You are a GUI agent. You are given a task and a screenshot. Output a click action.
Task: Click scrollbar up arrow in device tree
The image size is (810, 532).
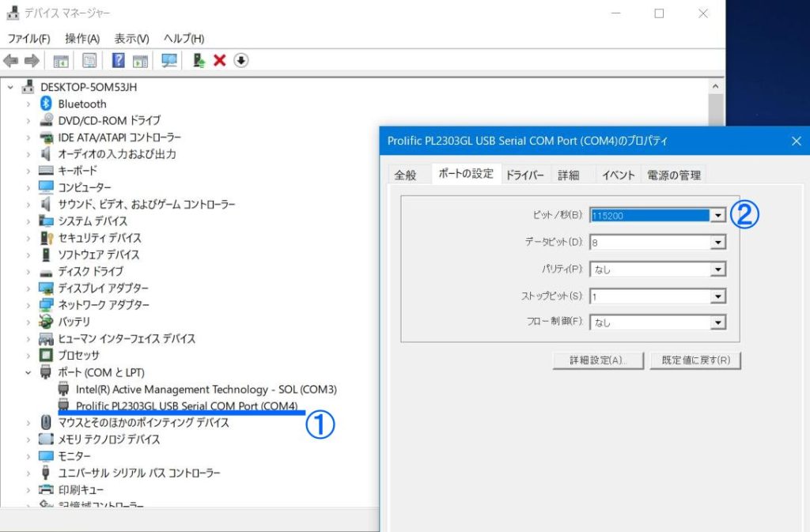click(715, 86)
